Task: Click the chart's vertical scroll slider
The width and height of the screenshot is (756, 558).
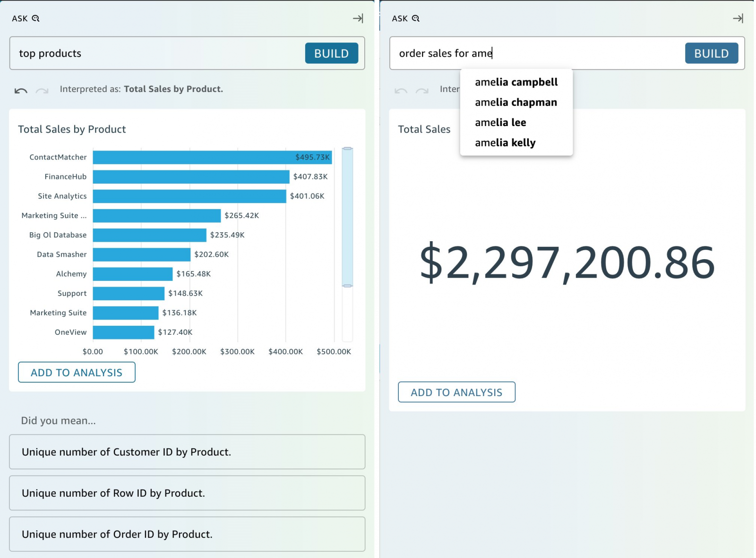Action: pos(347,217)
